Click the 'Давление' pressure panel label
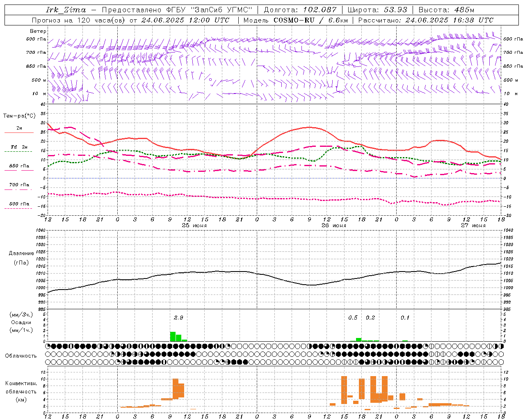 (x=21, y=253)
